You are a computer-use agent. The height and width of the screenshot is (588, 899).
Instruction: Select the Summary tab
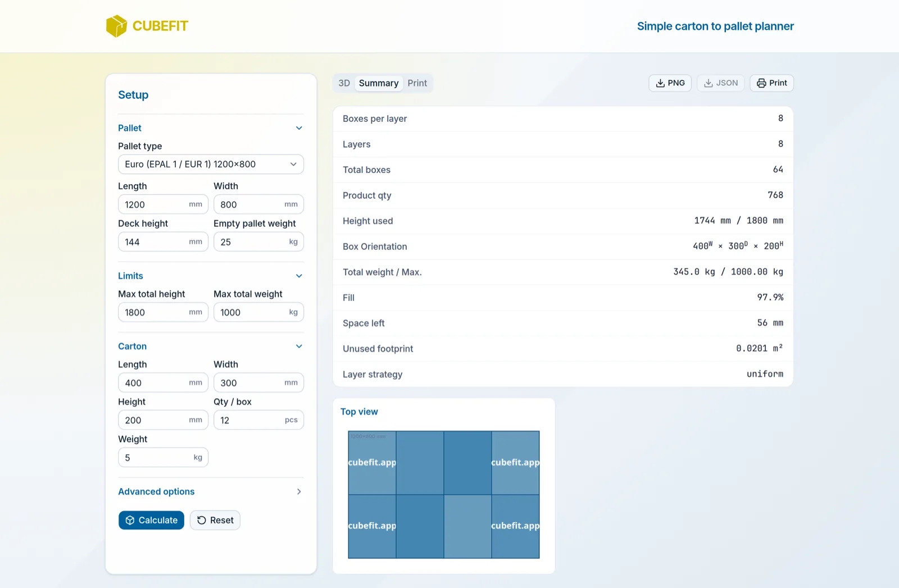(x=379, y=83)
